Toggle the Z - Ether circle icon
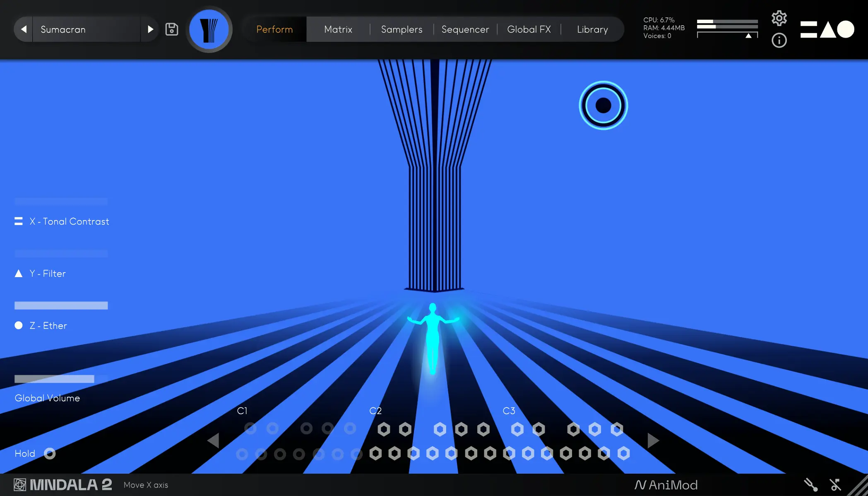This screenshot has width=868, height=496. point(19,326)
